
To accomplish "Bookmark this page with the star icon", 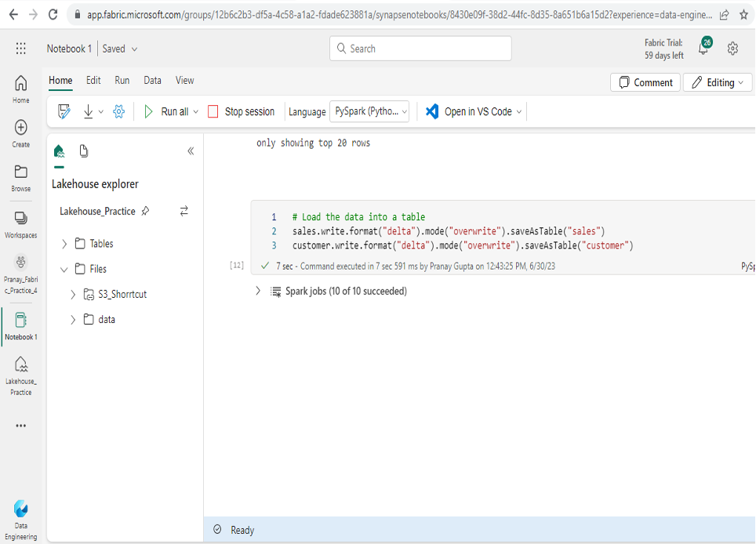I will point(744,14).
